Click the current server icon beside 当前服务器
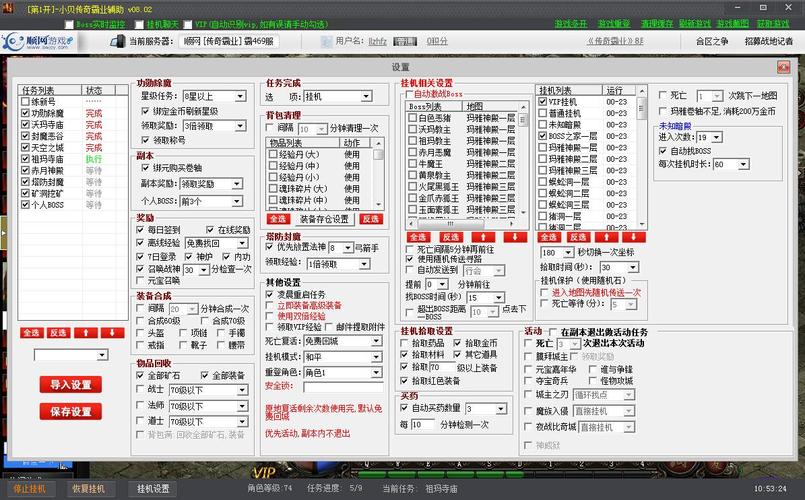The height and width of the screenshot is (500, 805). 116,42
